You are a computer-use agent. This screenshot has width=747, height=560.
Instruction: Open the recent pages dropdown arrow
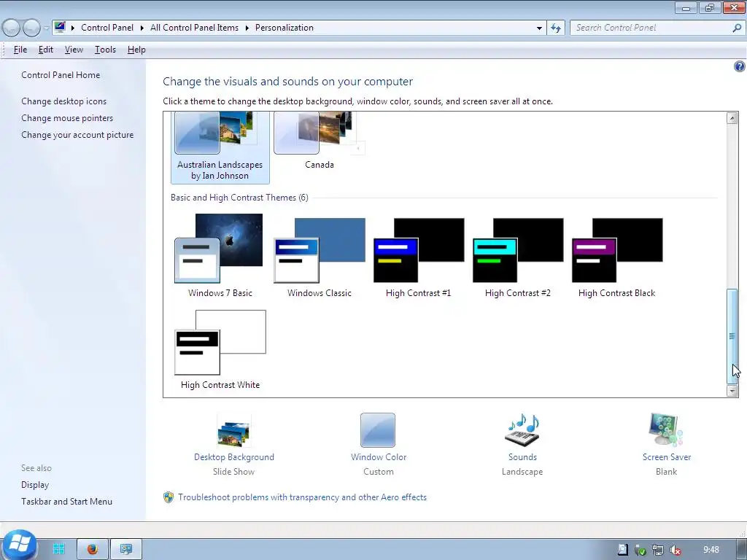[x=46, y=28]
